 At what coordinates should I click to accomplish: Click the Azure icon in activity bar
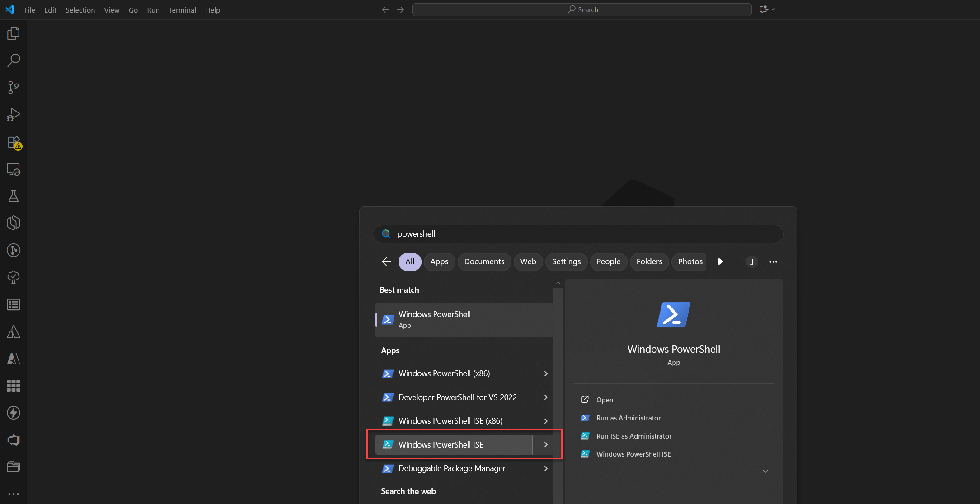click(14, 359)
